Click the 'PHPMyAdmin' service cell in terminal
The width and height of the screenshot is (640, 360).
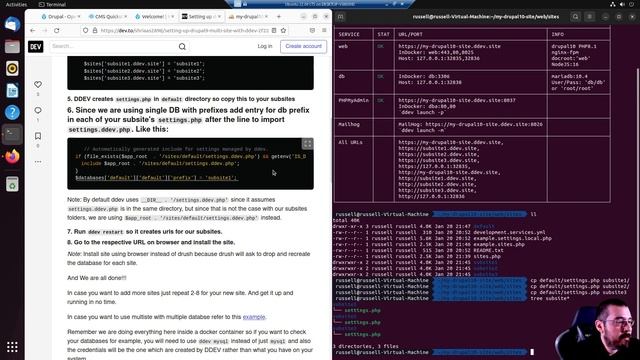353,100
